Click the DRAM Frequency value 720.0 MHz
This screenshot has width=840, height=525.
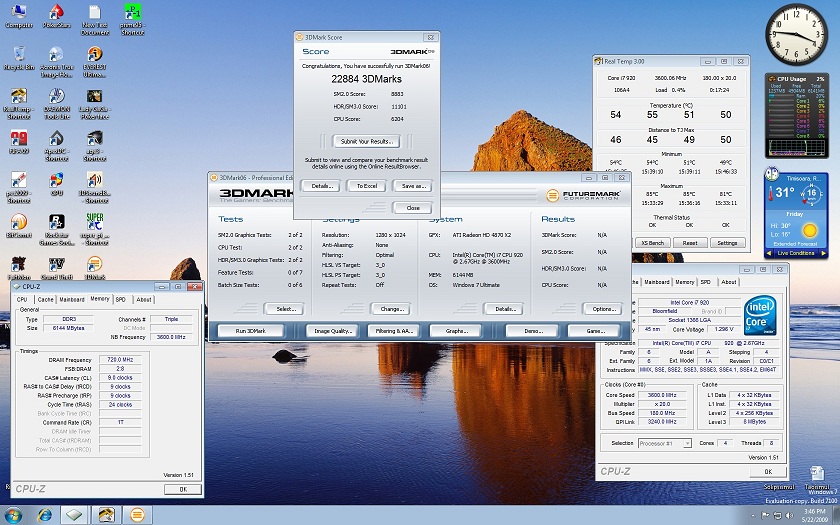[x=120, y=360]
